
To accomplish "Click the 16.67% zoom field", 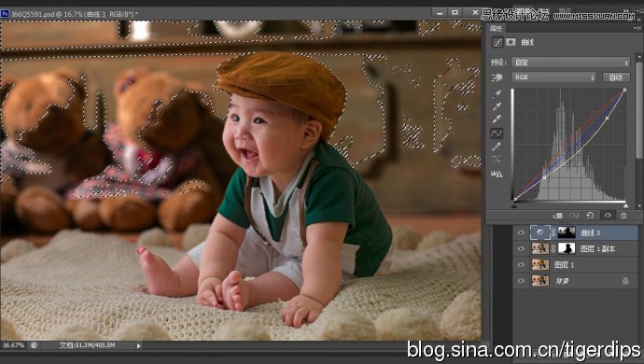I will [x=13, y=345].
